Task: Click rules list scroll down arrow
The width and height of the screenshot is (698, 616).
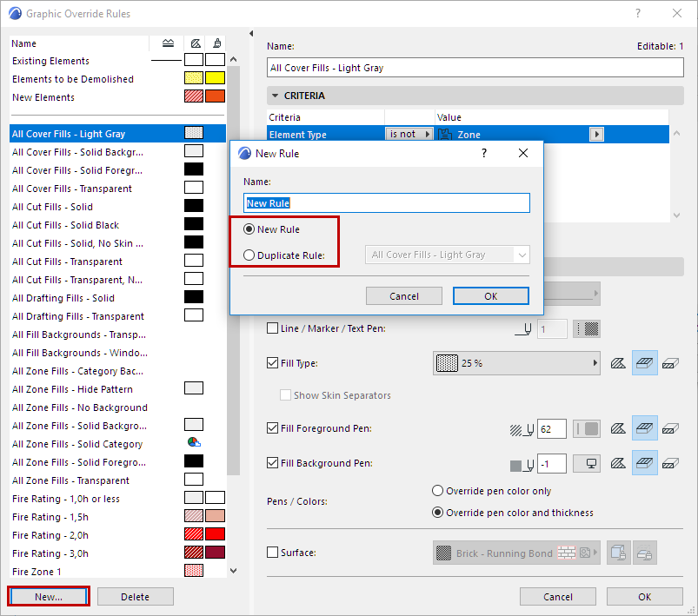Action: coord(233,571)
